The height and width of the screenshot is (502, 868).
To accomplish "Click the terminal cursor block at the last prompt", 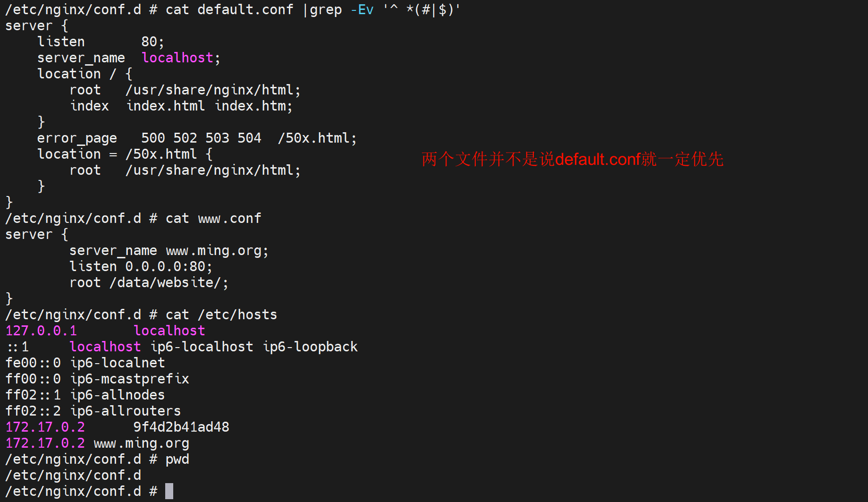I will tap(169, 491).
